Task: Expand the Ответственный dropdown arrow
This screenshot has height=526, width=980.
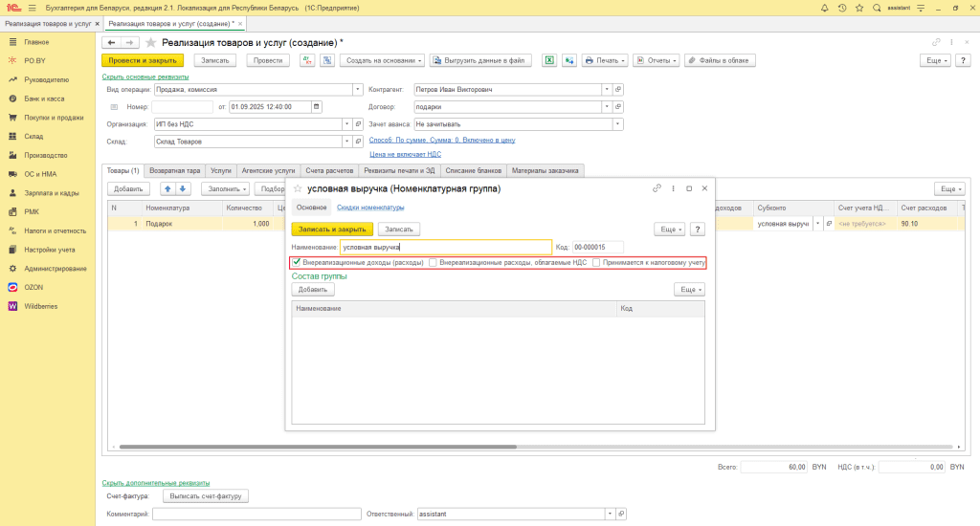Action: click(610, 515)
